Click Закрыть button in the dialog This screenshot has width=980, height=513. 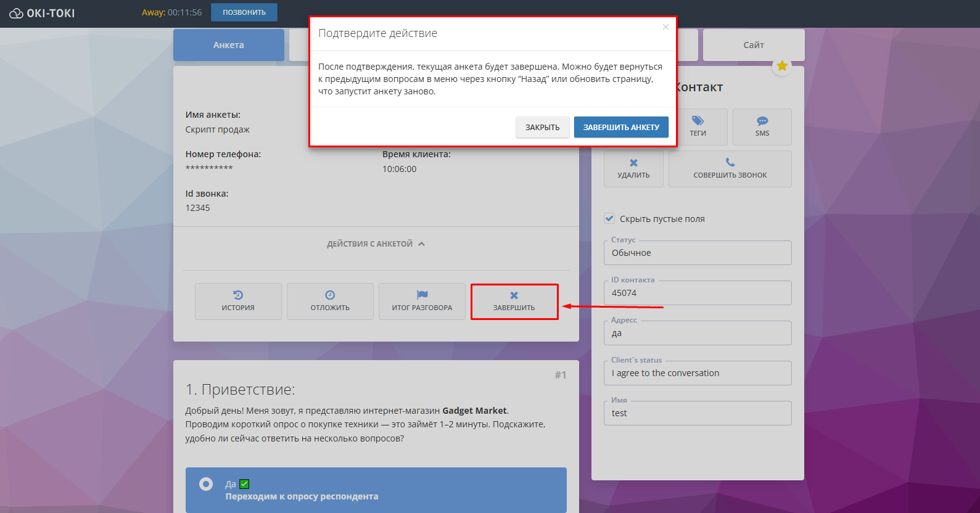click(542, 128)
